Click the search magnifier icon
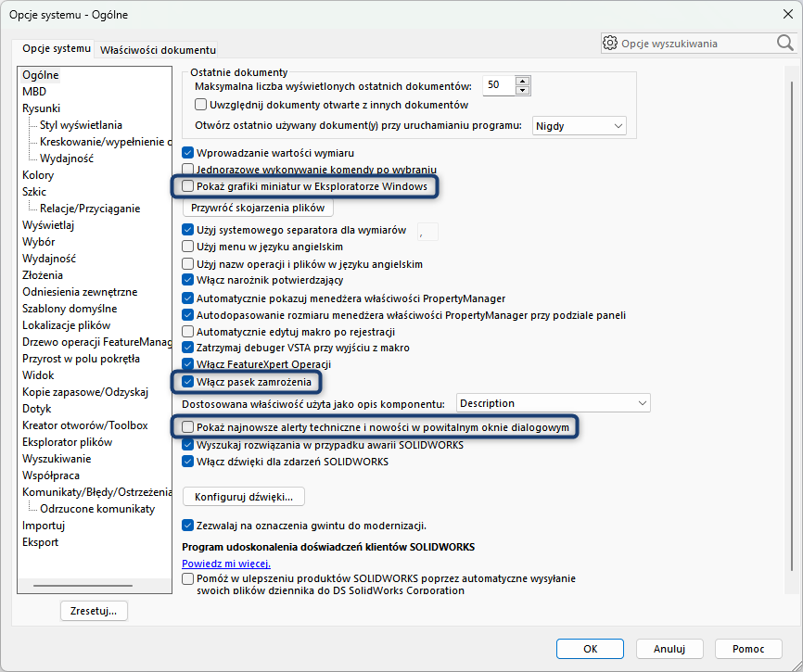803x672 pixels. (784, 43)
